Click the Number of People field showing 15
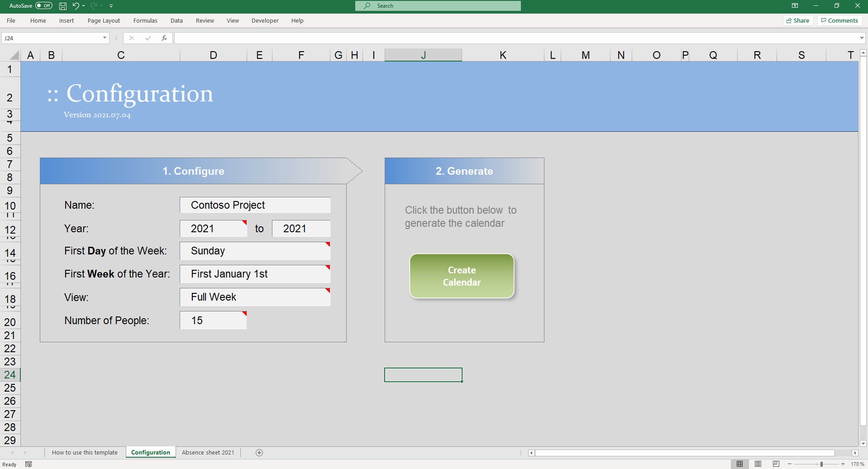Viewport: 868px width, 469px height. pyautogui.click(x=213, y=320)
